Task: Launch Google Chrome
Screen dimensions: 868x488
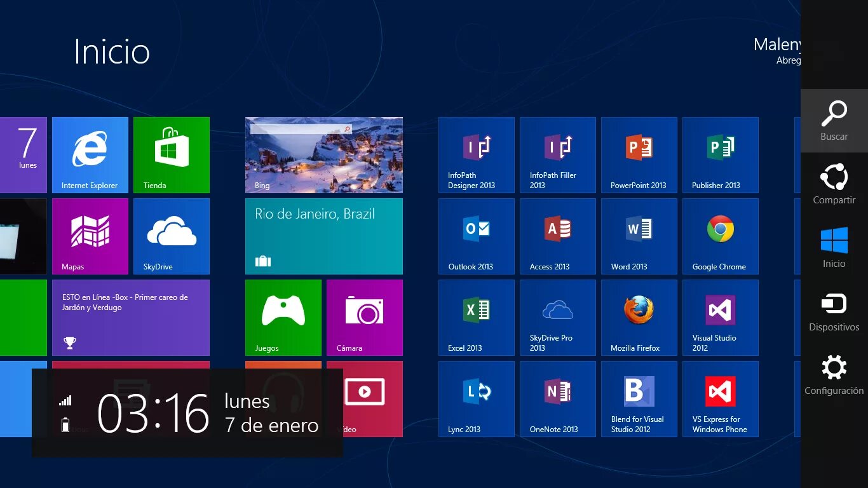Action: [x=721, y=236]
